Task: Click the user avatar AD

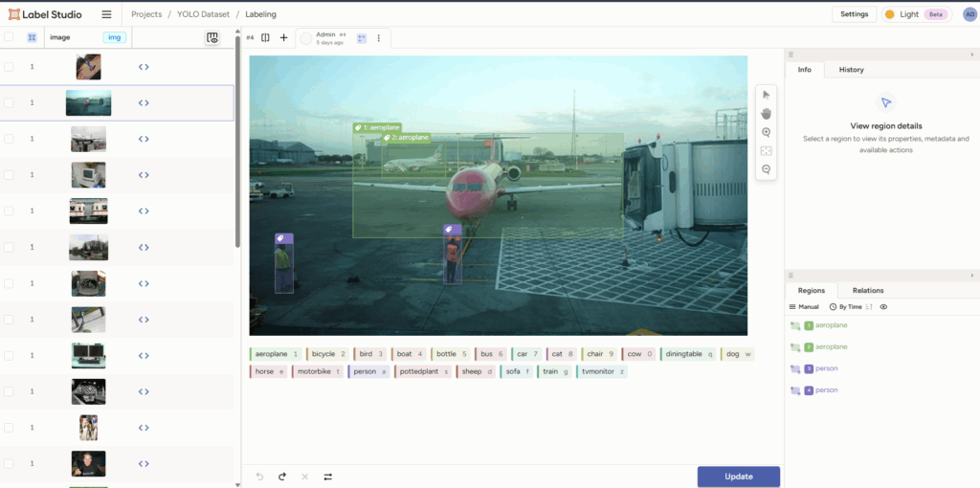Action: coord(969,14)
